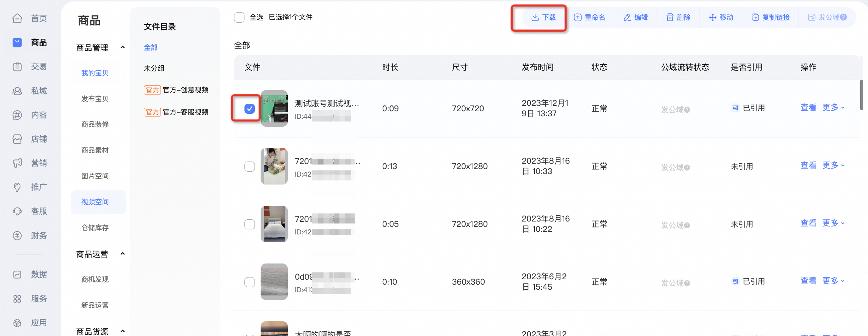Collapse the 商品运营 section chevron
This screenshot has width=868, height=336.
click(122, 254)
